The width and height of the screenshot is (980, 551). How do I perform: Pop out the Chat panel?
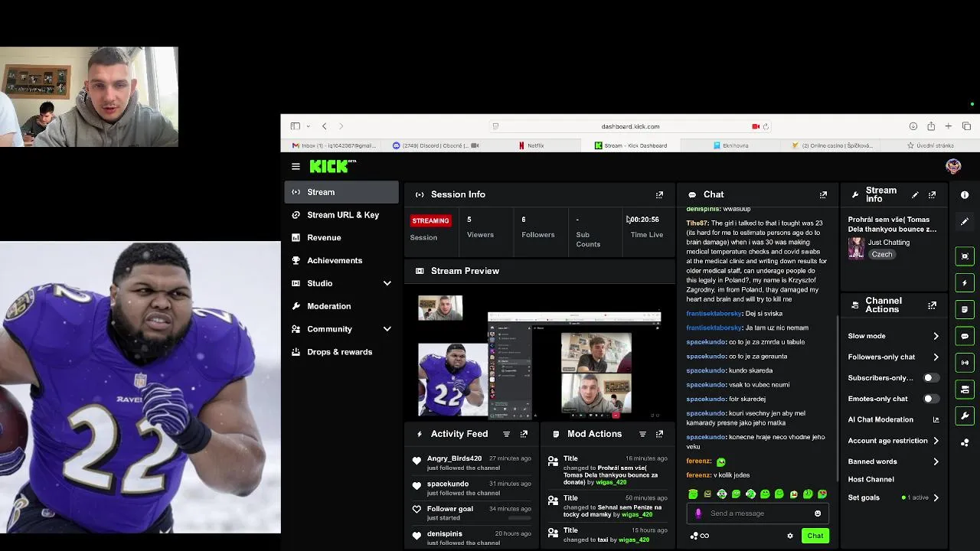pyautogui.click(x=823, y=194)
